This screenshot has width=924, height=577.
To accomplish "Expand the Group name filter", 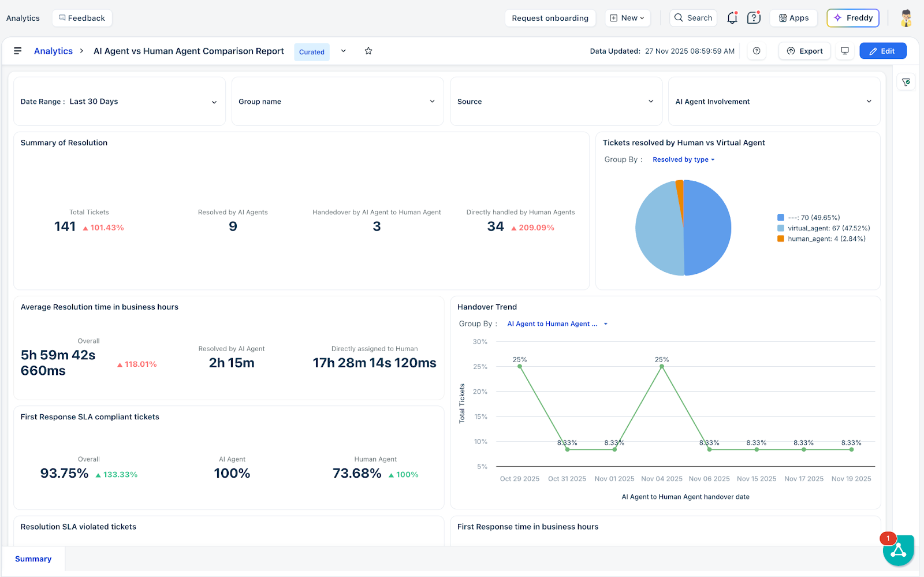I will [x=338, y=102].
